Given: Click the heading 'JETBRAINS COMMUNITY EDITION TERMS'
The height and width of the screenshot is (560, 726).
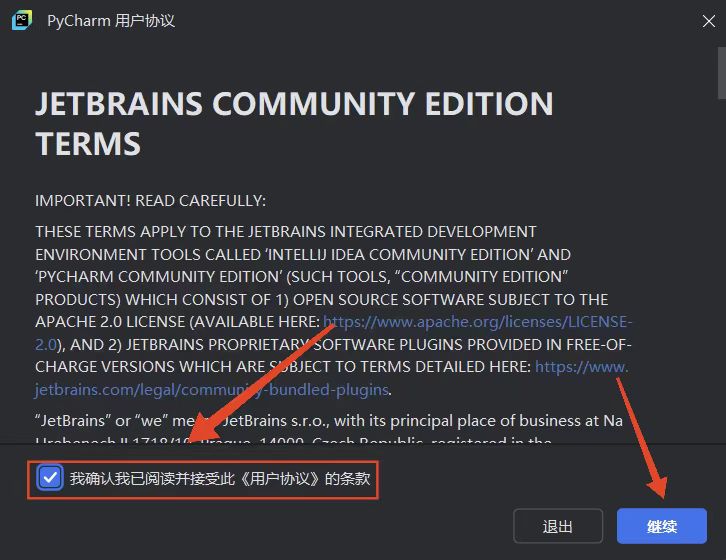Looking at the screenshot, I should pos(294,123).
